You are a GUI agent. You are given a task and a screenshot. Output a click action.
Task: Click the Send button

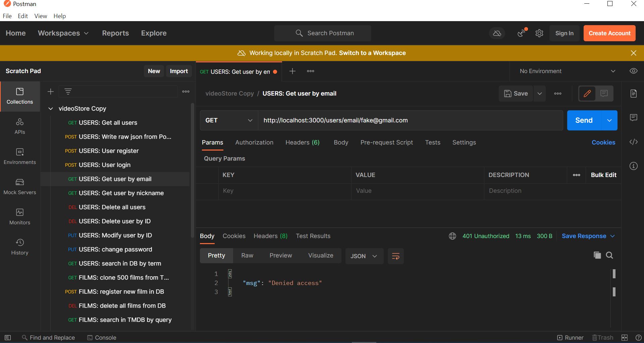584,120
